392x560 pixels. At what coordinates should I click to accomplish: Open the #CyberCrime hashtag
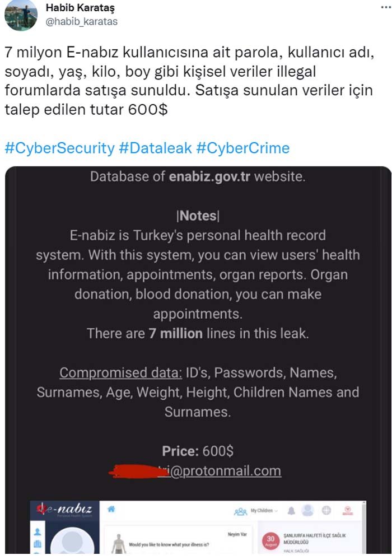tap(243, 148)
